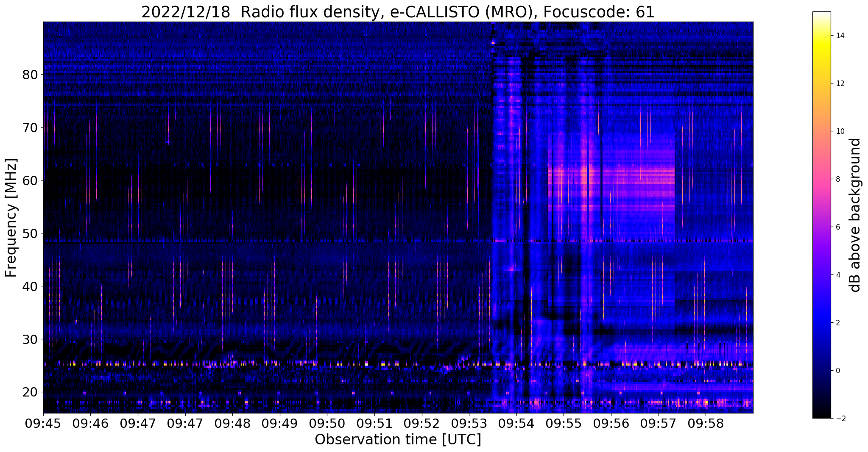Click the colorbar tick label 8
Image resolution: width=868 pixels, height=452 pixels.
(838, 179)
